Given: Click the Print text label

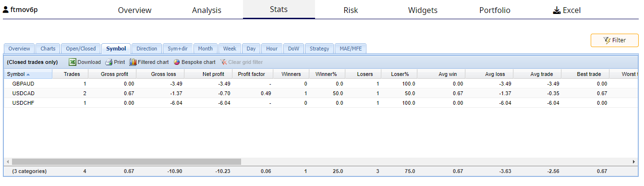Looking at the screenshot, I should pyautogui.click(x=120, y=62).
